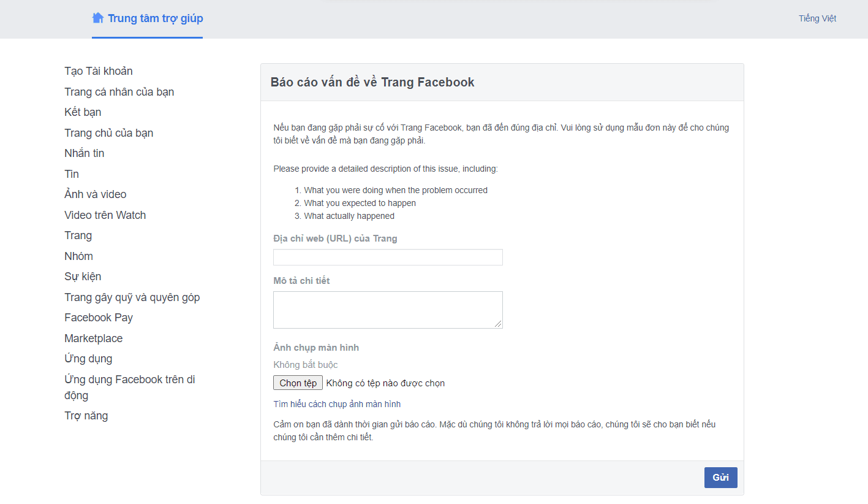Open the Facebook Pay help topic
Viewport: 868px width, 504px height.
99,317
